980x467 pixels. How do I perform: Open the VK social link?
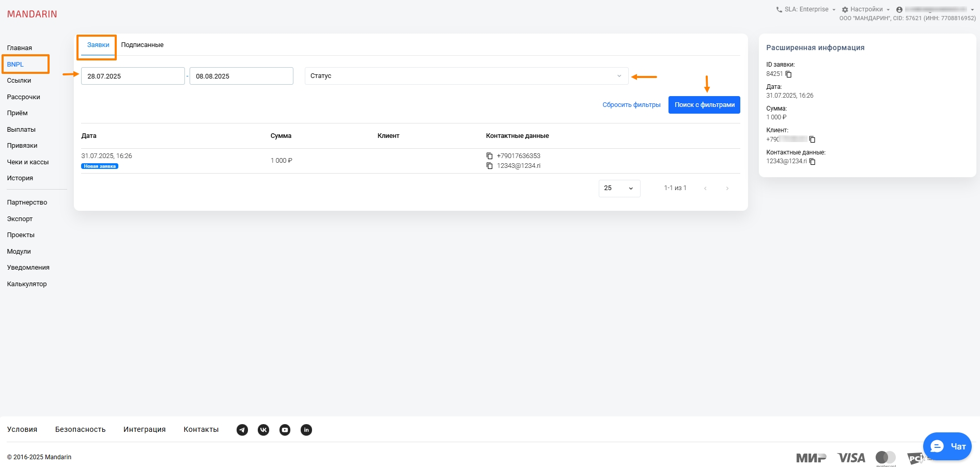(x=263, y=430)
